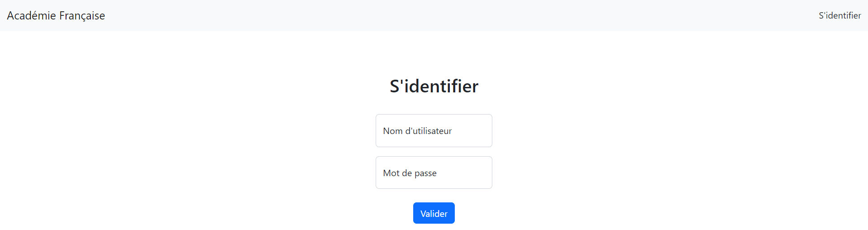868x230 pixels.
Task: Click the site title in the navbar
Action: [56, 15]
